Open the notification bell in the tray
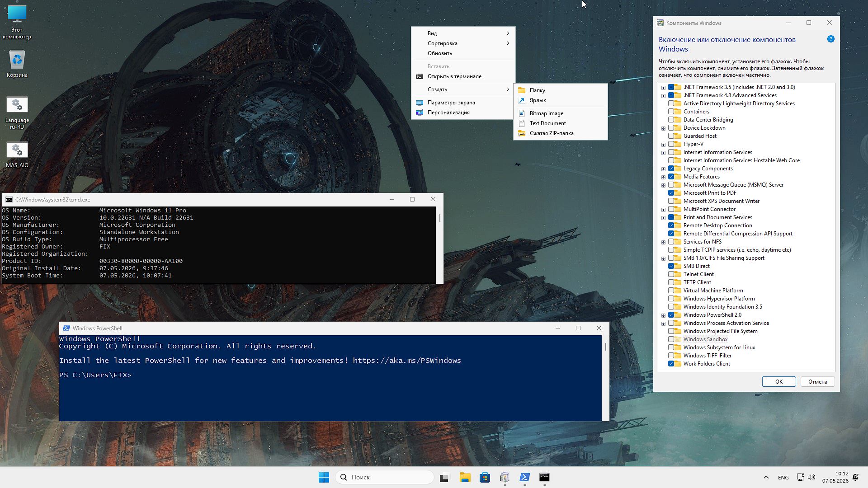This screenshot has width=868, height=488. [x=855, y=477]
